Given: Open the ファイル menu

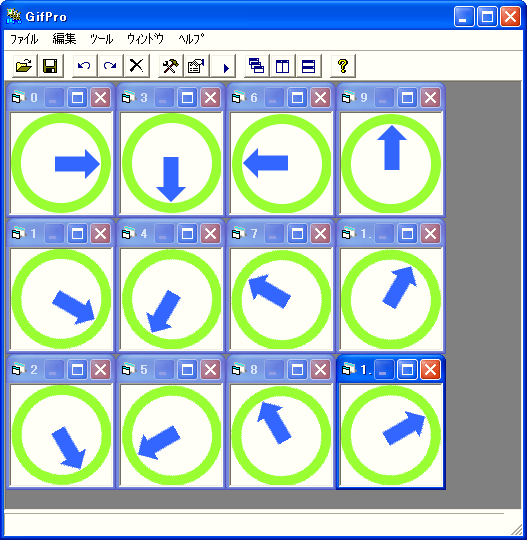Looking at the screenshot, I should pyautogui.click(x=24, y=39).
